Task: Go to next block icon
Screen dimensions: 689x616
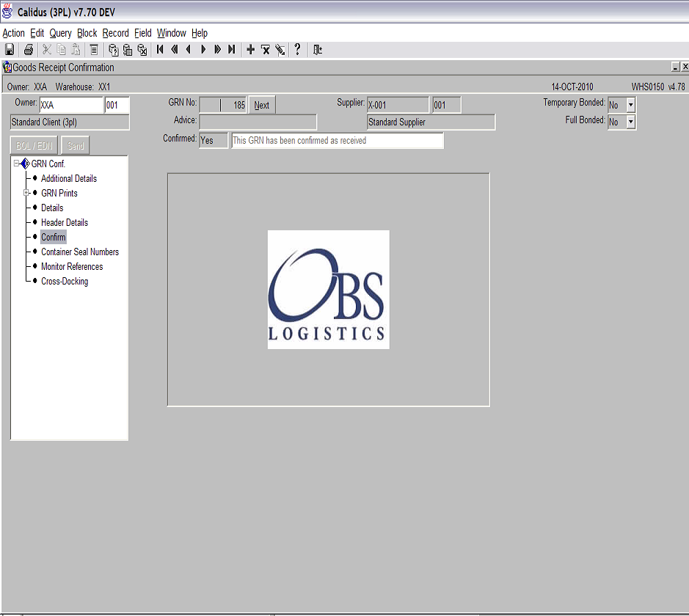Action: 217,50
